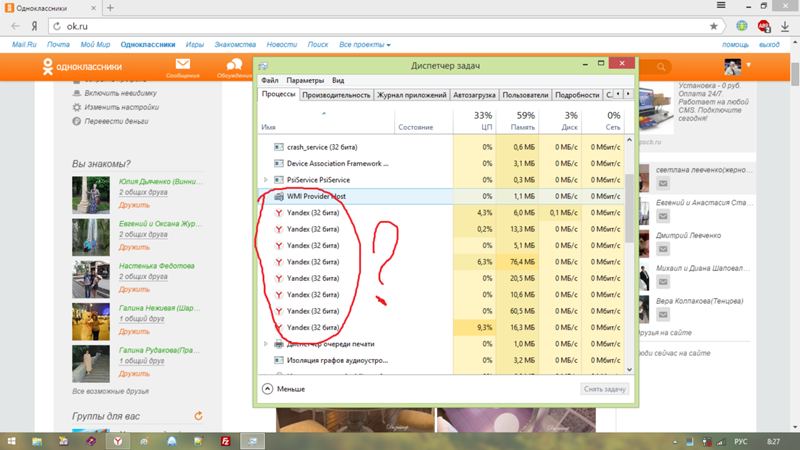The width and height of the screenshot is (800, 450).
Task: Click the ok.ru address bar field
Action: coord(385,26)
